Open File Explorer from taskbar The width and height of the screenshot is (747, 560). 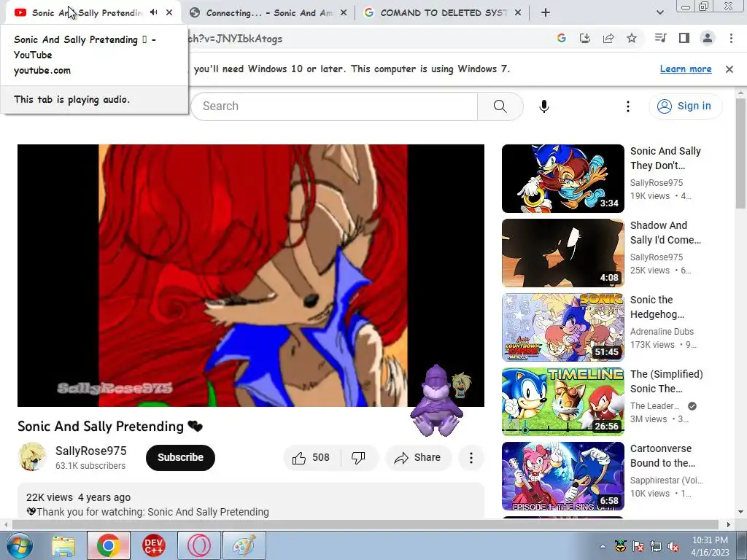63,545
